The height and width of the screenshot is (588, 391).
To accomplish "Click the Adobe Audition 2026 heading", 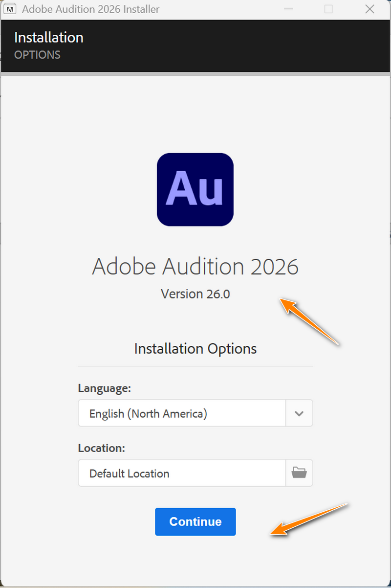I will [195, 267].
